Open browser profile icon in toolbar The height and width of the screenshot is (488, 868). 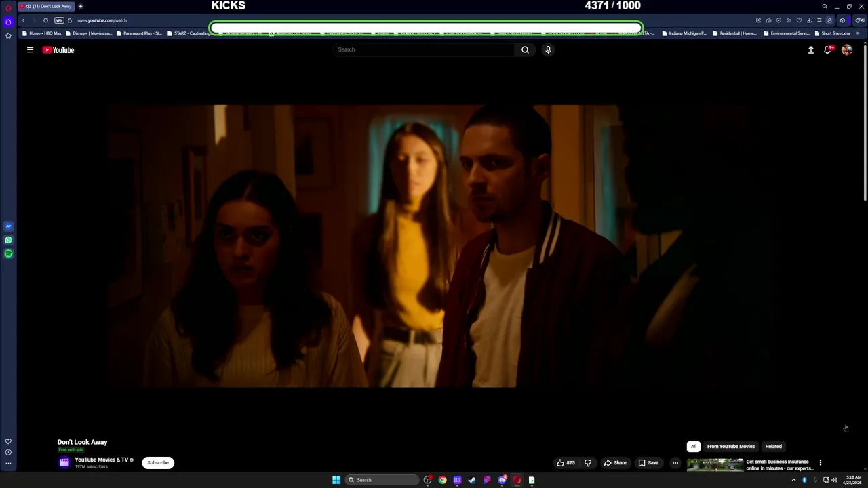(x=829, y=20)
